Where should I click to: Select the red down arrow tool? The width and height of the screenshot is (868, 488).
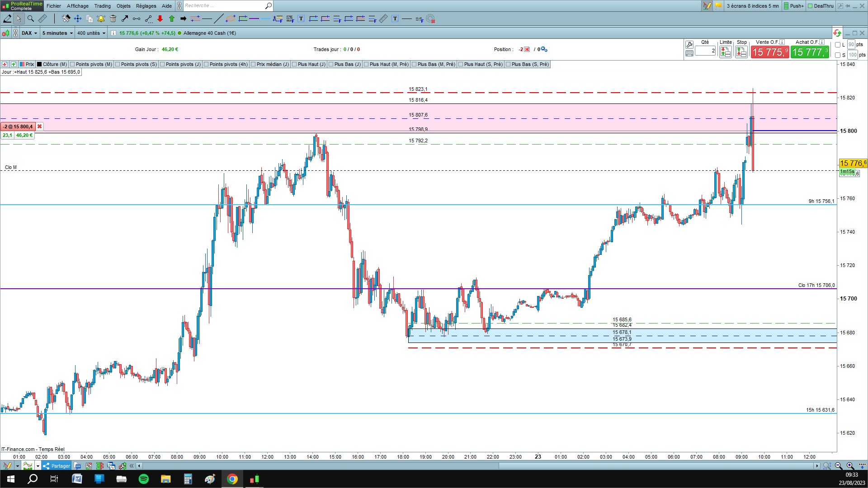click(160, 19)
